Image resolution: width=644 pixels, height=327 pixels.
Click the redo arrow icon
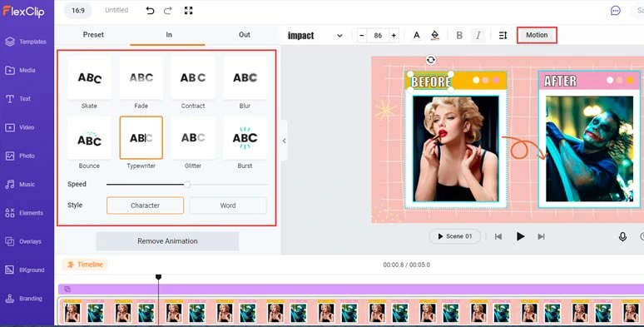[168, 11]
